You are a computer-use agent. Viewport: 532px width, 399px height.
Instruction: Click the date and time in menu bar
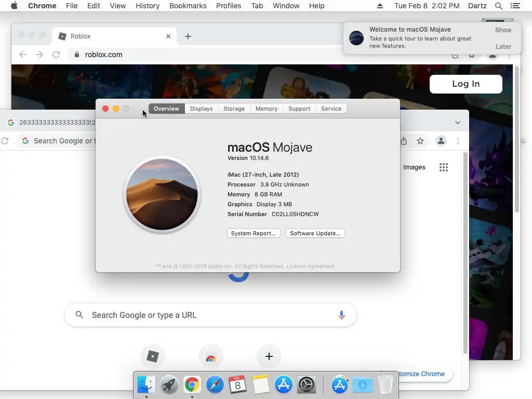[x=427, y=6]
